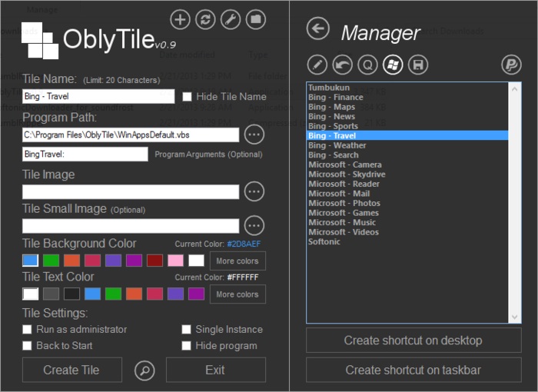Click the Windows logo icon in Manager
This screenshot has height=392, width=538.
(x=393, y=65)
